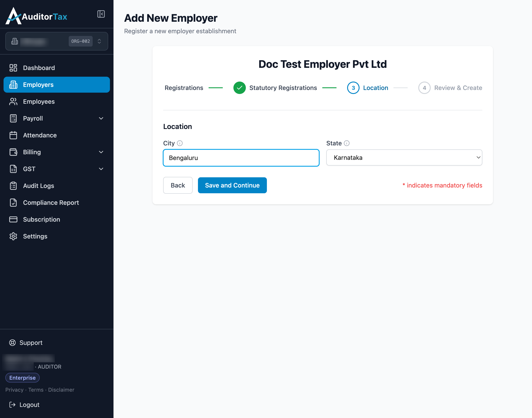532x418 pixels.
Task: Click the Review & Create step 4
Action: [450, 88]
